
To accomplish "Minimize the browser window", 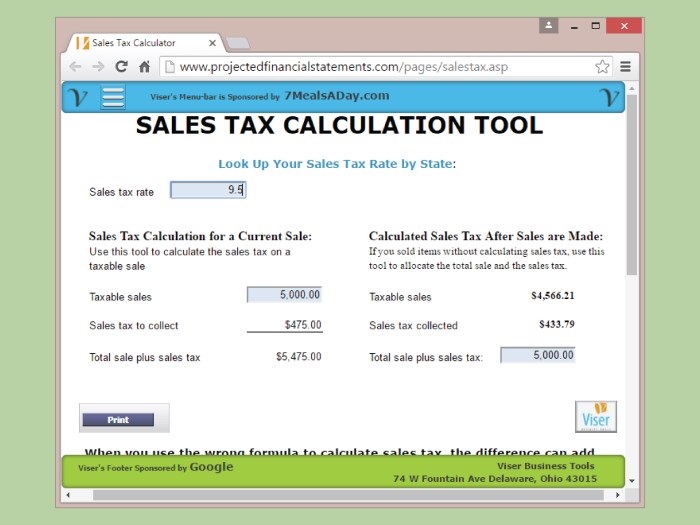I will click(574, 26).
